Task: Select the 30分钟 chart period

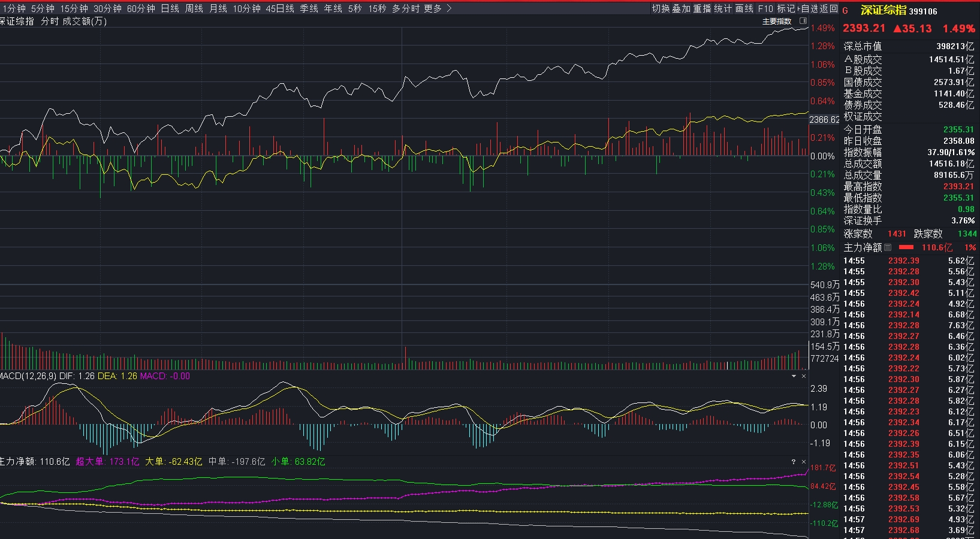Action: [107, 8]
